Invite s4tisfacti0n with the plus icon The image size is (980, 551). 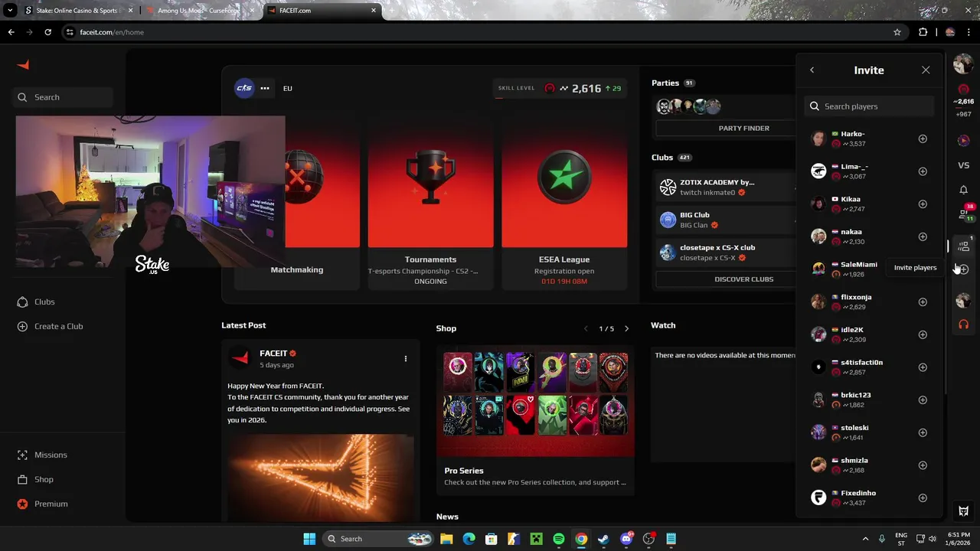923,367
